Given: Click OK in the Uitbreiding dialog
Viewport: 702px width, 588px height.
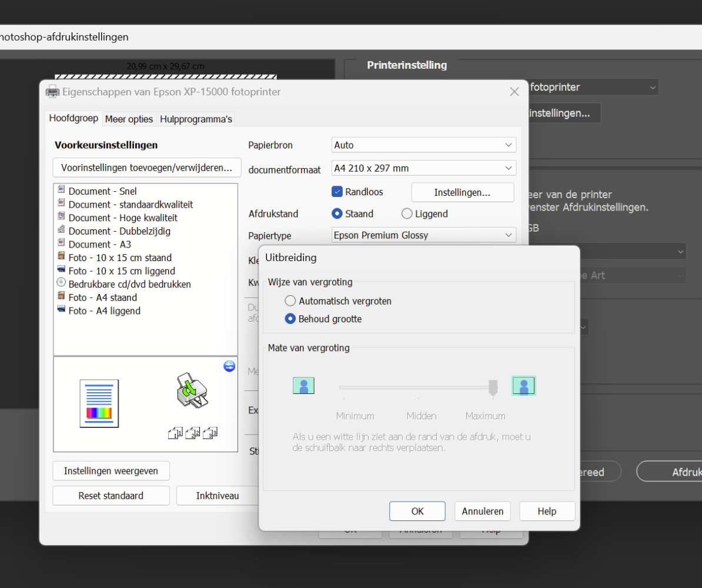Looking at the screenshot, I should pos(417,511).
